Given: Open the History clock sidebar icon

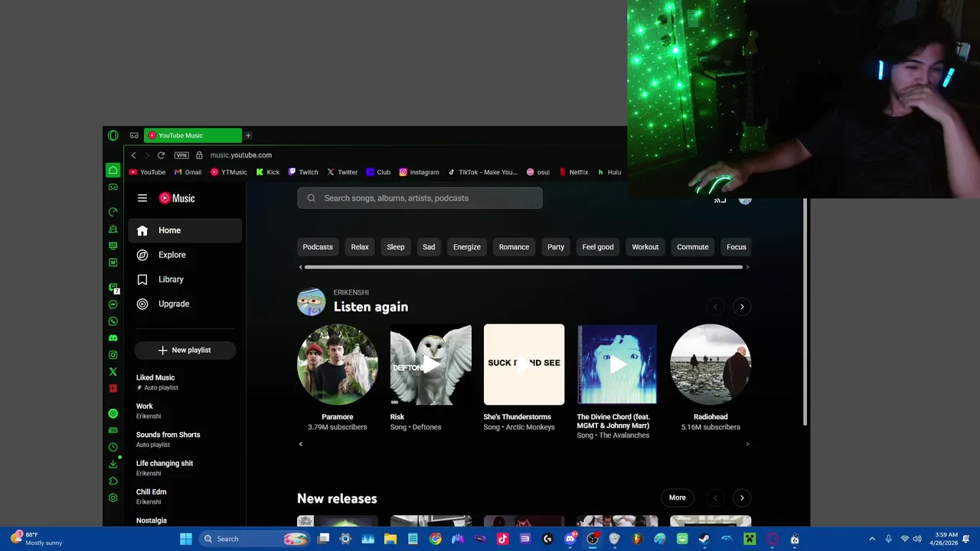Looking at the screenshot, I should click(x=113, y=447).
